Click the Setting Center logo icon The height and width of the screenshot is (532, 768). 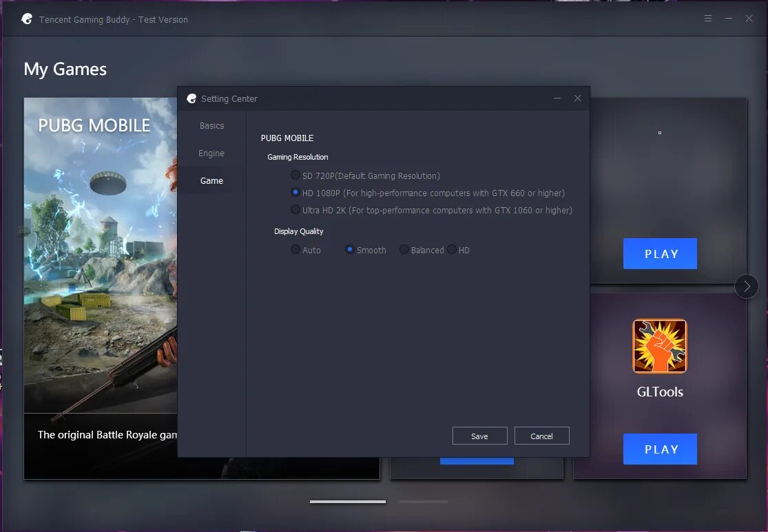coord(191,98)
